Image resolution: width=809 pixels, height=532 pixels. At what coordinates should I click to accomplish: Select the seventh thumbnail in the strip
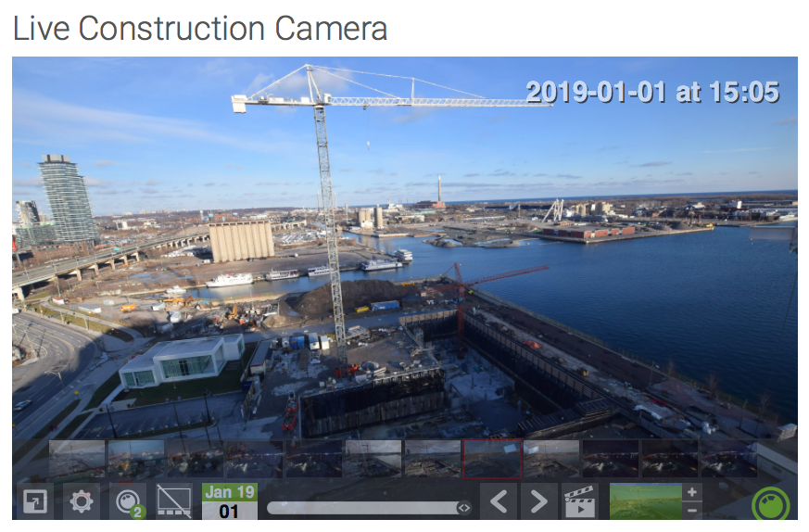click(x=433, y=459)
